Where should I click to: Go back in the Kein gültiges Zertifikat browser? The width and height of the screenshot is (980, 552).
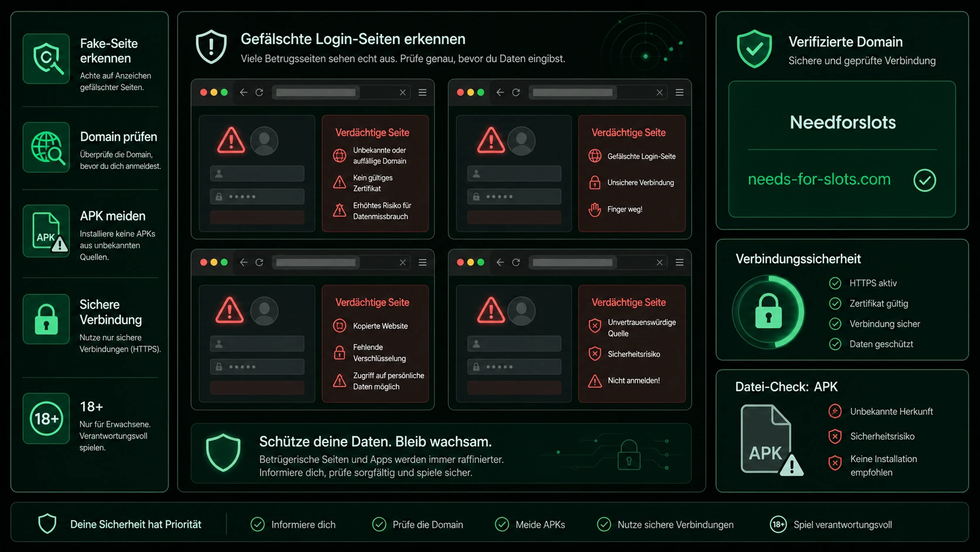pos(244,93)
